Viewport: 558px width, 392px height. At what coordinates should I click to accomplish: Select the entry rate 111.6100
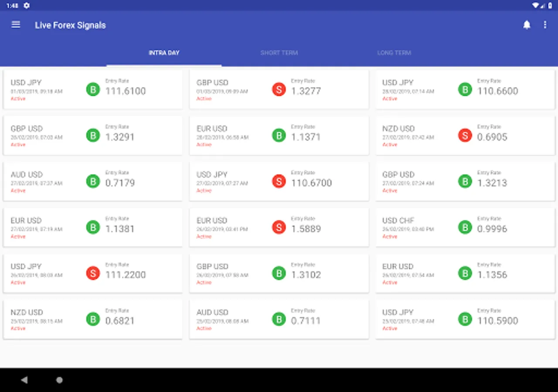point(126,91)
